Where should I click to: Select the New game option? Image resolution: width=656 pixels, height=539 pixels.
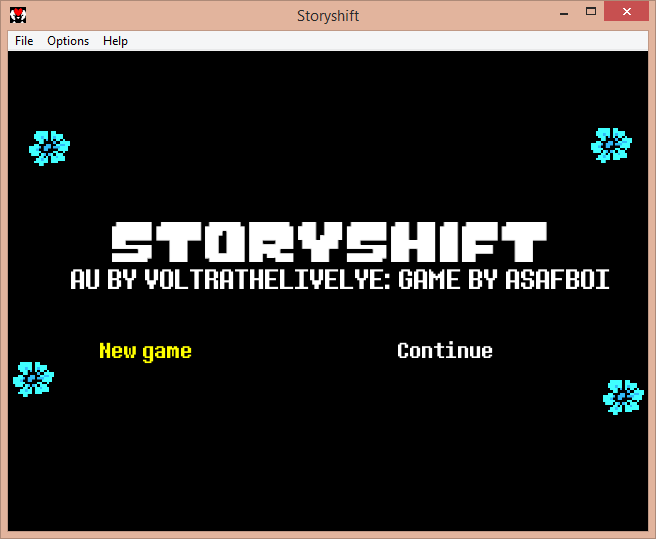tap(145, 351)
